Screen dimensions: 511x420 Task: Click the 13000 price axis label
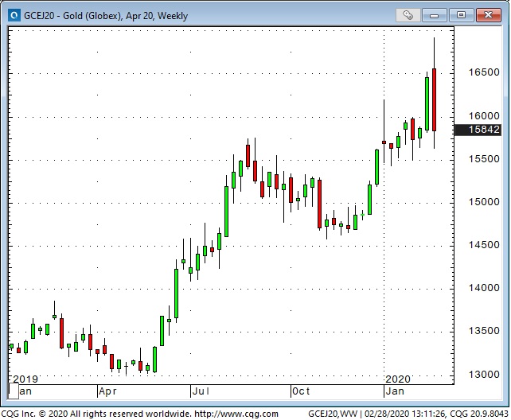(x=484, y=375)
